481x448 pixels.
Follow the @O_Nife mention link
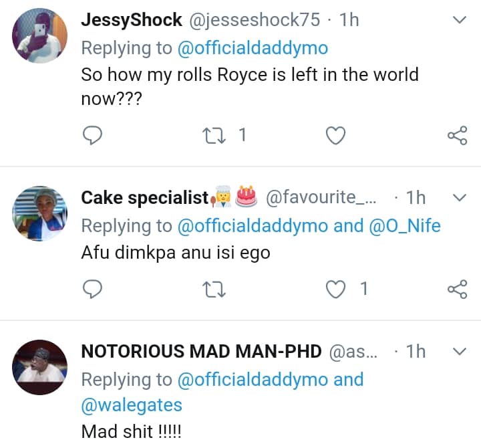[x=405, y=226]
